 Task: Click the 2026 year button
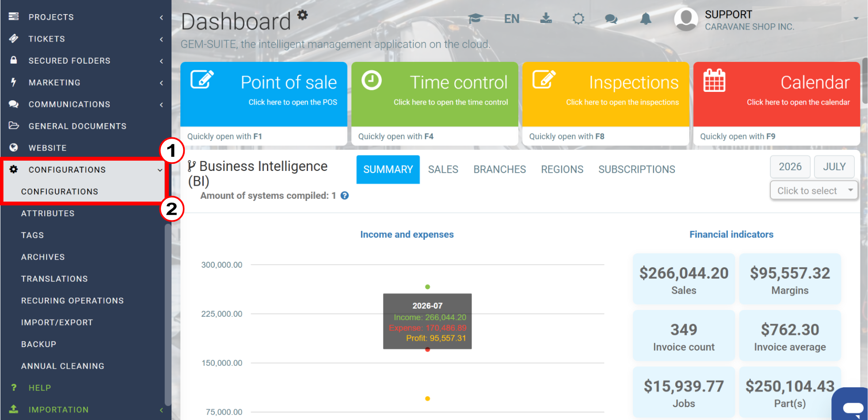pos(790,166)
